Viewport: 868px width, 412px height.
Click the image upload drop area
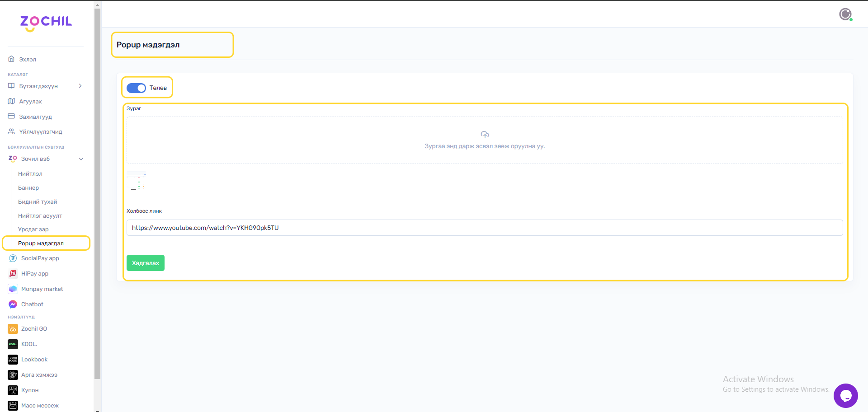pos(484,140)
